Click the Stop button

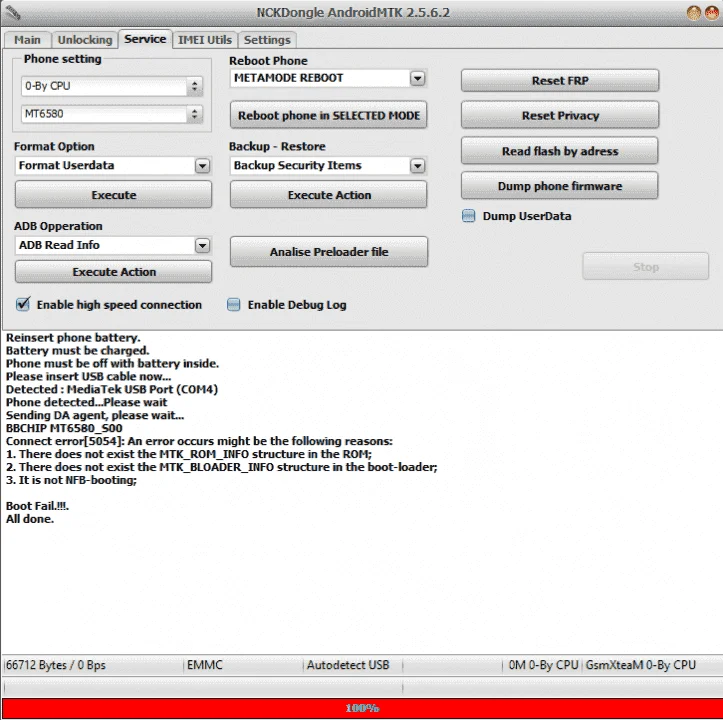tap(646, 267)
